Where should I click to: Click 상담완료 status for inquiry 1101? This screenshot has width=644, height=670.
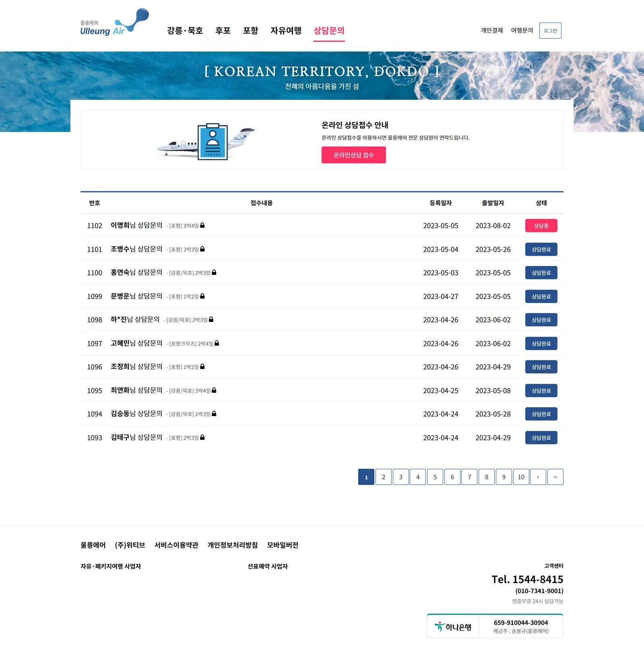click(541, 249)
